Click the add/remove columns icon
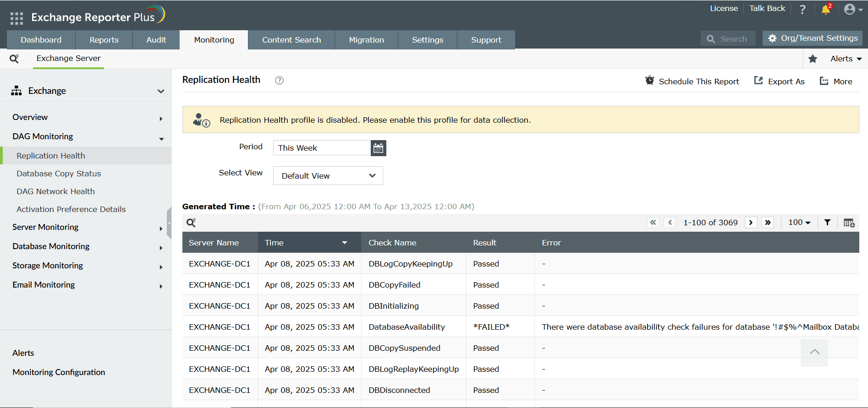The height and width of the screenshot is (408, 868). point(849,223)
